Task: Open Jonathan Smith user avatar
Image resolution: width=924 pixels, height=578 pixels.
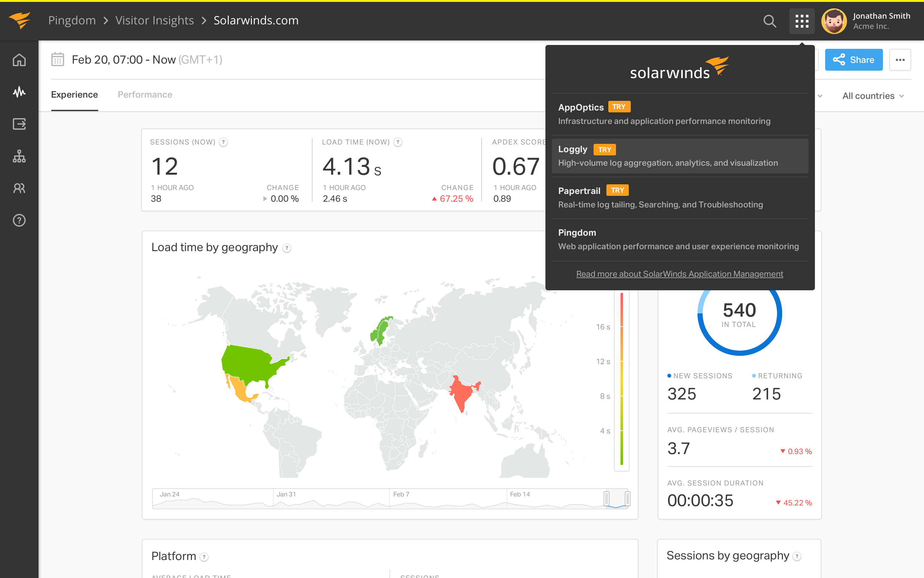Action: [834, 21]
